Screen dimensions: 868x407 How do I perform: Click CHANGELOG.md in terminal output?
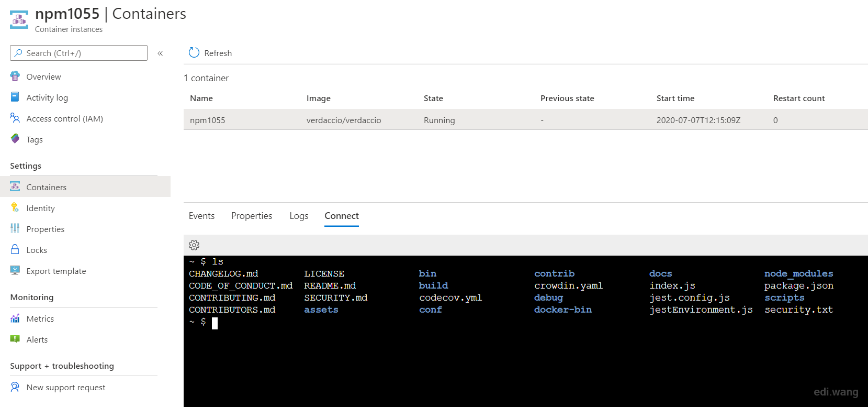pos(223,273)
